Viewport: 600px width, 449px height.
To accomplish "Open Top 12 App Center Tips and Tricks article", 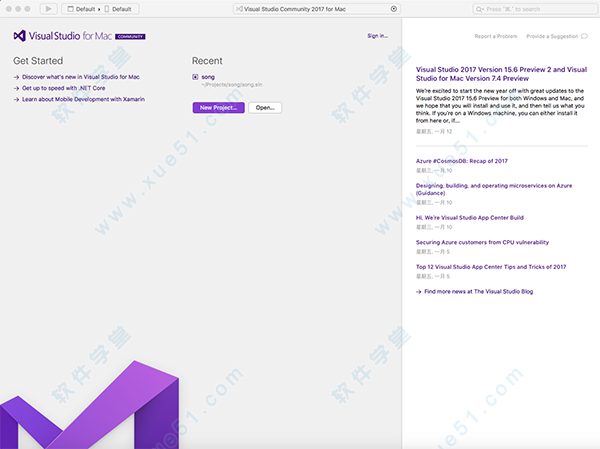I will coord(491,267).
